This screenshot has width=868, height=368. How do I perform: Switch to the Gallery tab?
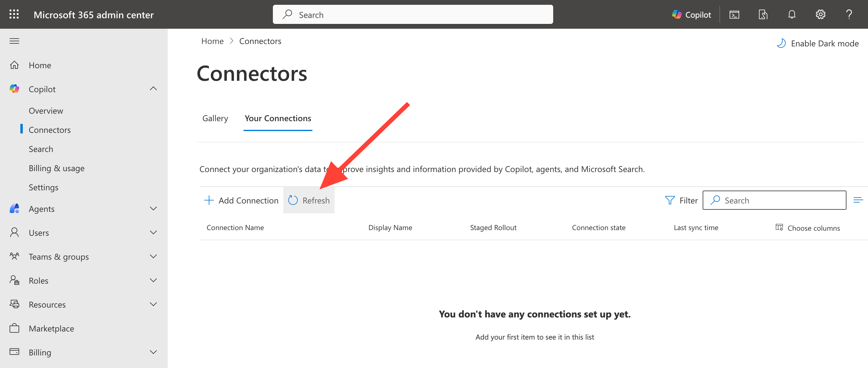(215, 118)
